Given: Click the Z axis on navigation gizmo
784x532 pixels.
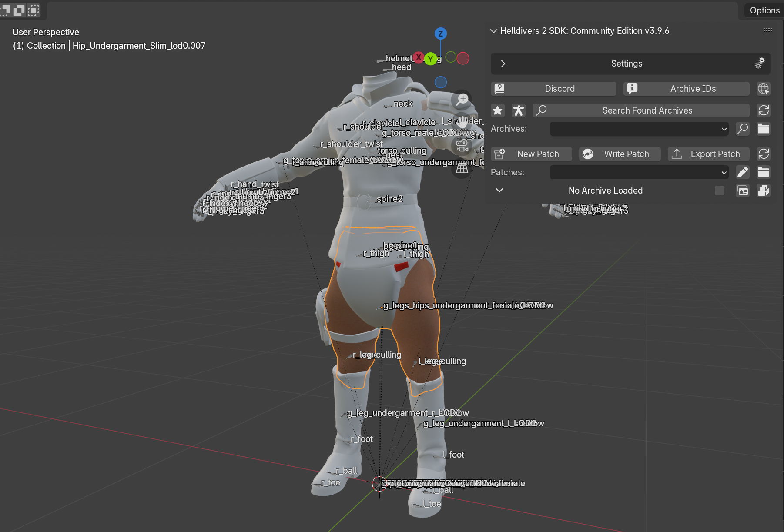Looking at the screenshot, I should point(440,33).
